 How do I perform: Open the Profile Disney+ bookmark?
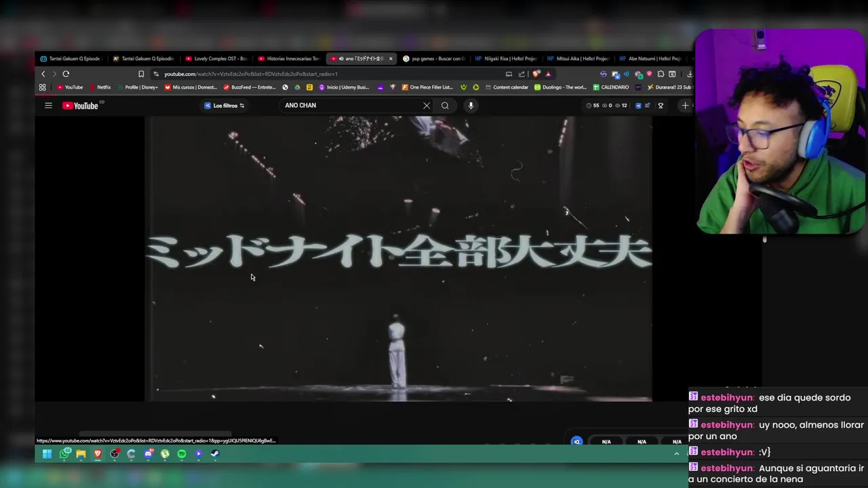[x=137, y=87]
